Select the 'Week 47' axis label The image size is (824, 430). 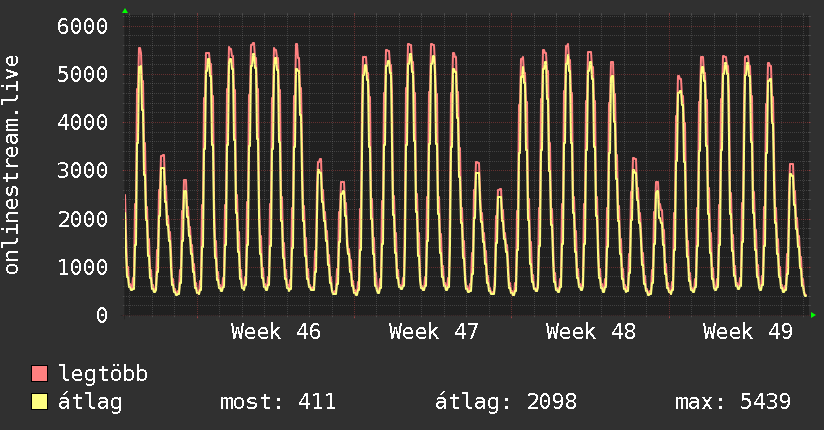[x=434, y=332]
